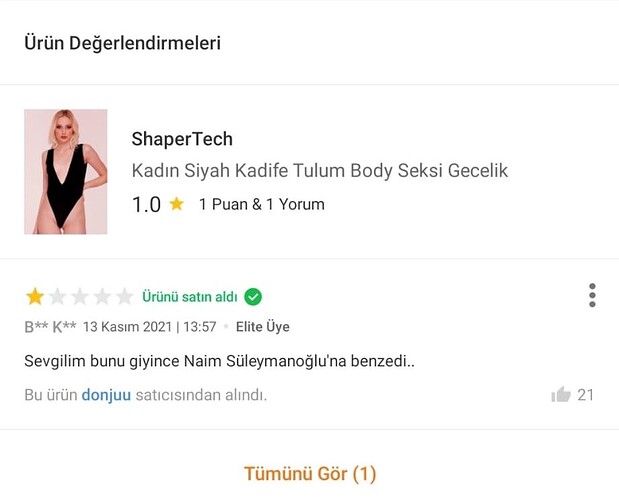Click the second gray review star
This screenshot has width=619, height=499.
tap(57, 297)
